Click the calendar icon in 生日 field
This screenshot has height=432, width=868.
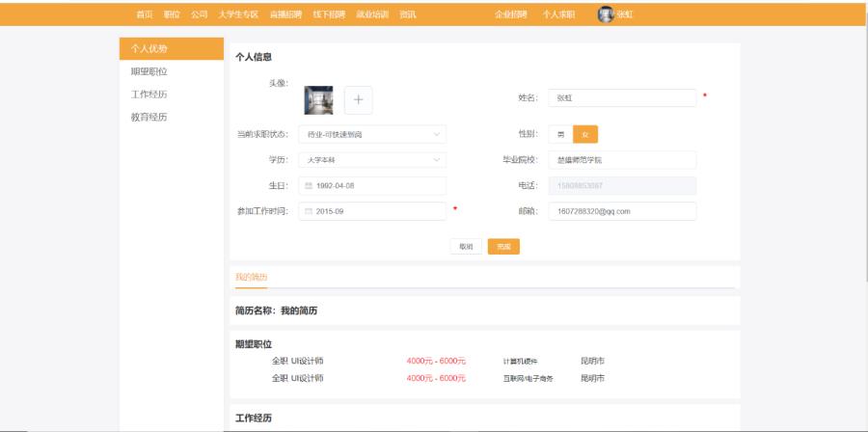click(x=309, y=186)
